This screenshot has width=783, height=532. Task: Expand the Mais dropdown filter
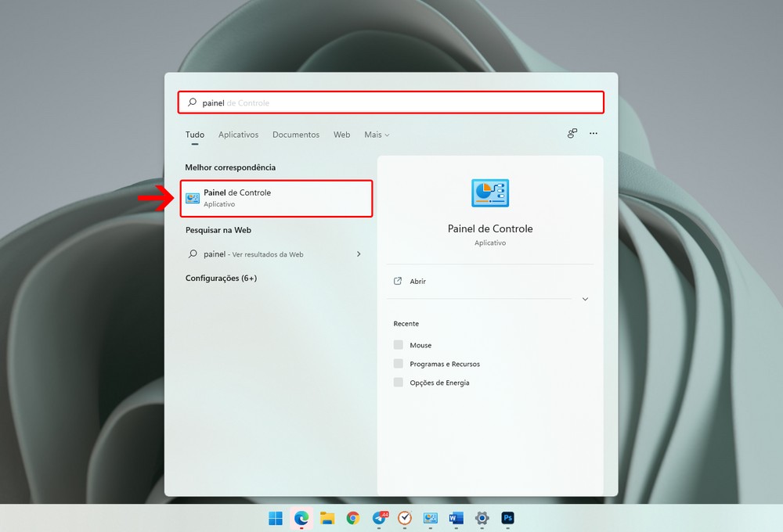pos(377,135)
